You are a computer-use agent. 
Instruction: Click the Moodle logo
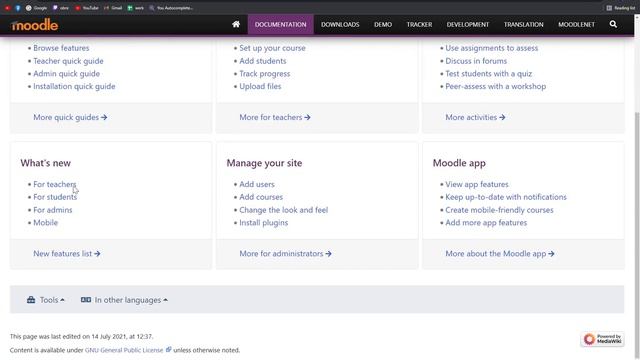point(34,25)
